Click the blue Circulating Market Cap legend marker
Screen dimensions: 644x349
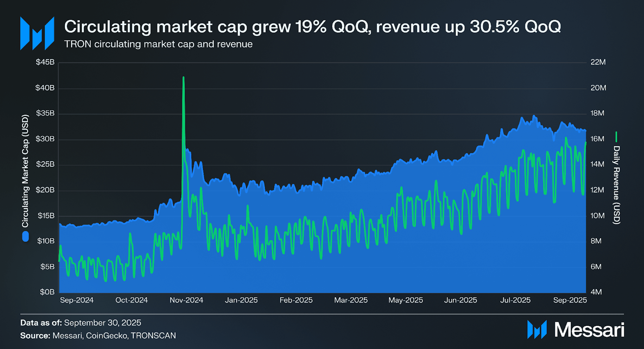pos(26,236)
